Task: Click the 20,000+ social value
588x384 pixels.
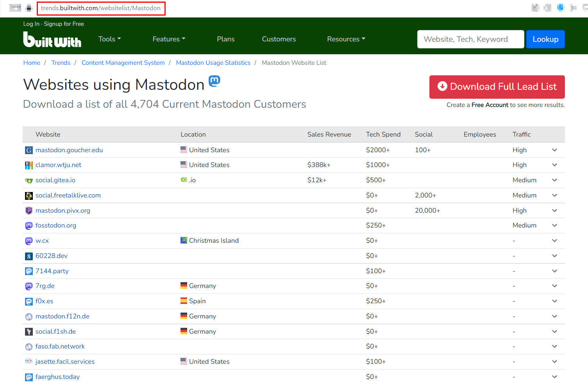Action: click(x=427, y=210)
